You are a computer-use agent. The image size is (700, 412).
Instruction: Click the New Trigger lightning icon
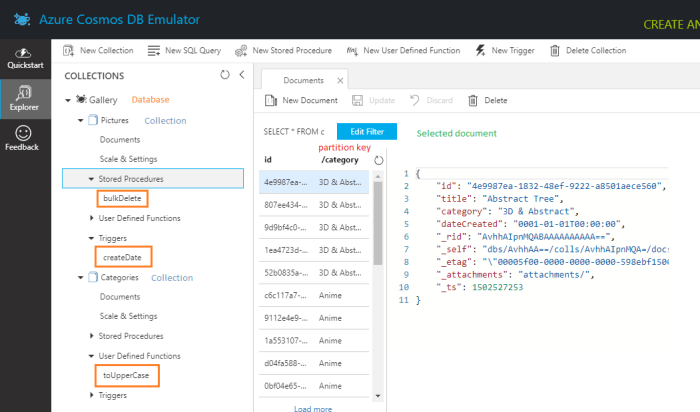point(482,50)
